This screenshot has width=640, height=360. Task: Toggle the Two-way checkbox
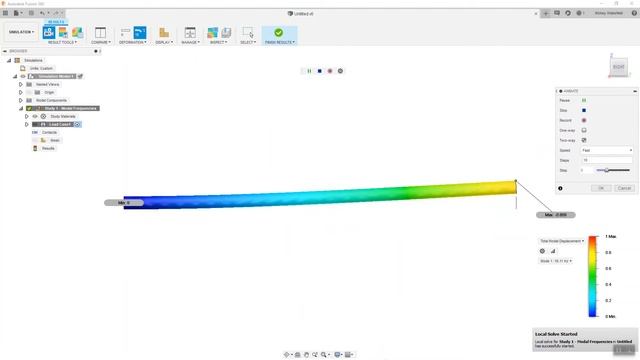584,140
